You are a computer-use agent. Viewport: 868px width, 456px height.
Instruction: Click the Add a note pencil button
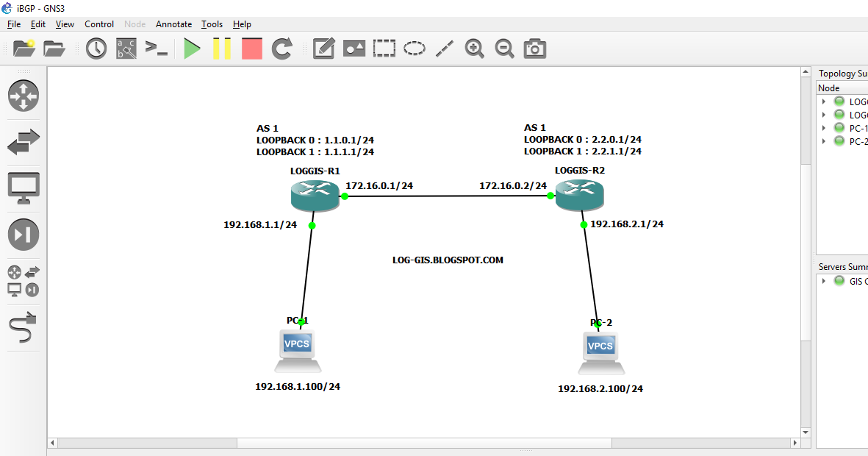(x=323, y=48)
